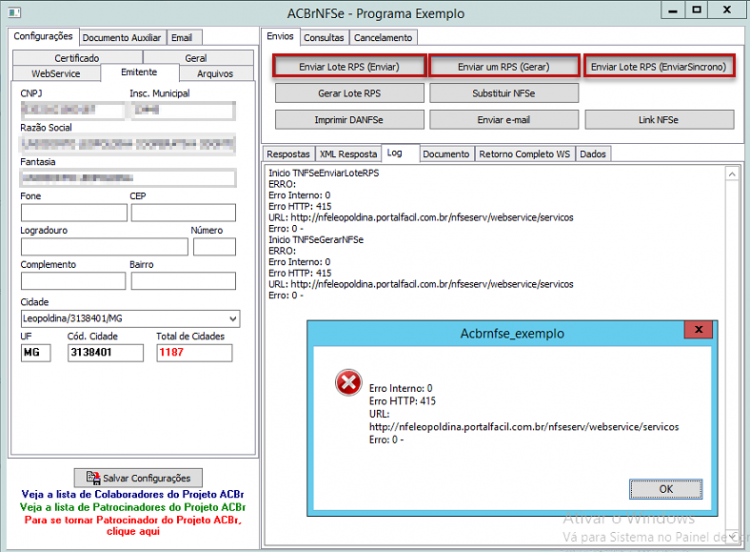Click 'Erro HTTP: 415' text in dialog
Image resolution: width=750 pixels, height=552 pixels.
[402, 401]
